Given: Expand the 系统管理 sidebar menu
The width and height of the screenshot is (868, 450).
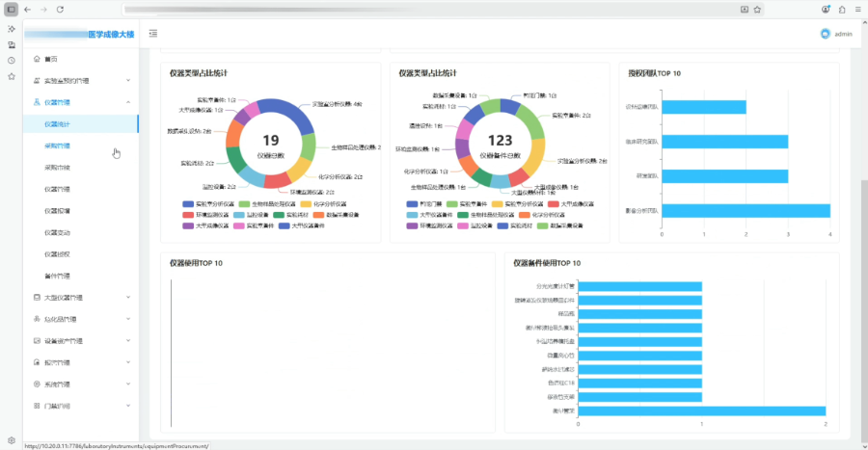Looking at the screenshot, I should pyautogui.click(x=81, y=384).
